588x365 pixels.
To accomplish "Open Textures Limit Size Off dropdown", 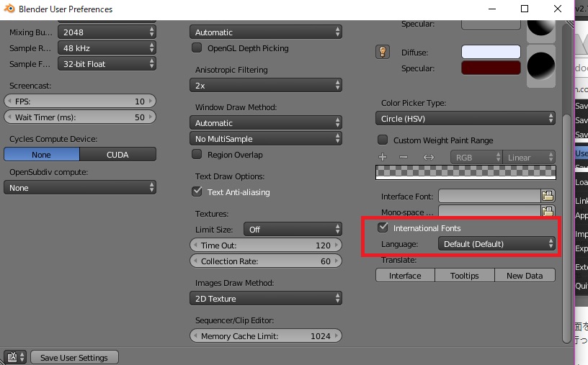I will (x=293, y=229).
